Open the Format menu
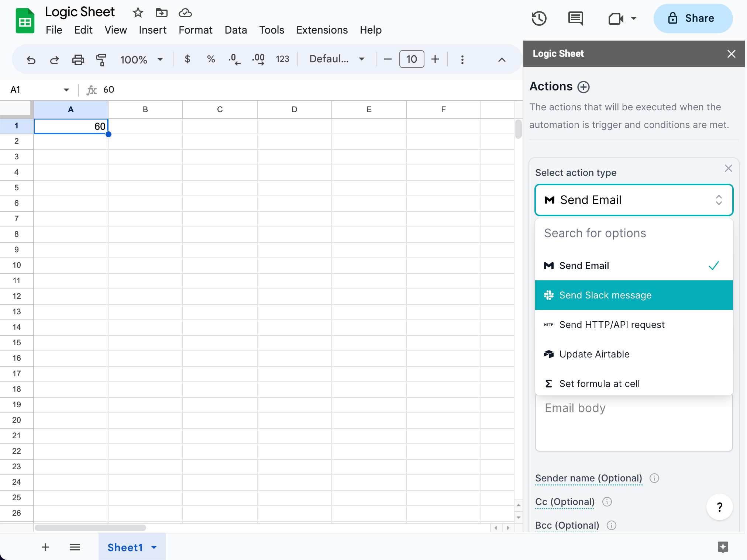747x560 pixels. pos(195,30)
